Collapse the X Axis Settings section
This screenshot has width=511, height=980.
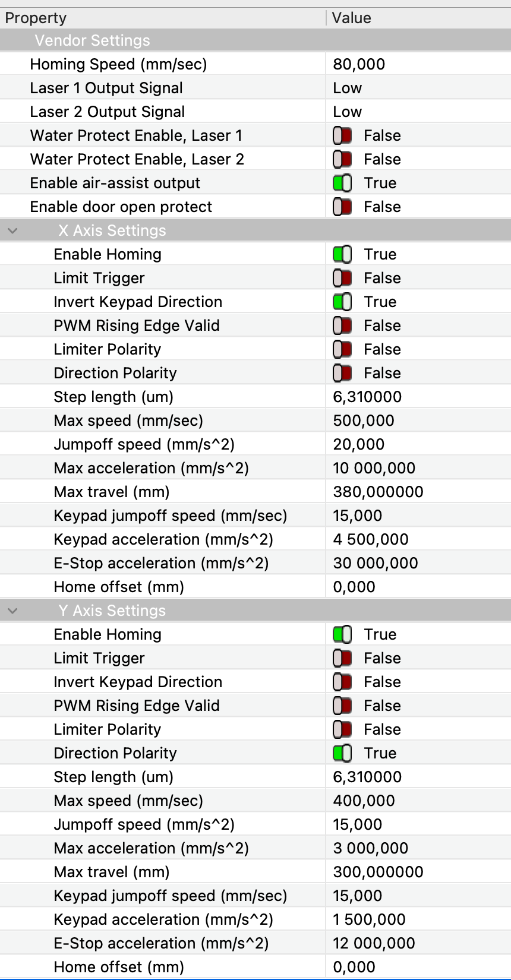click(13, 230)
